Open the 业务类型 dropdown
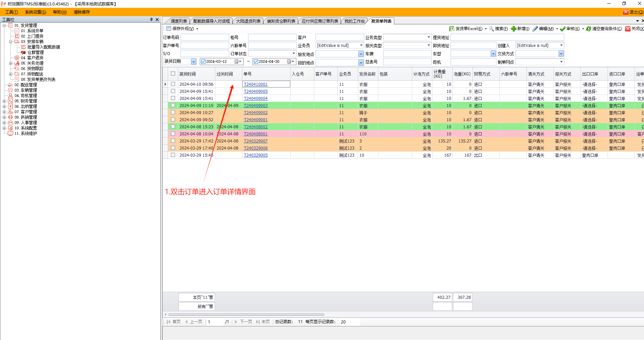Screen dimensions: 644x340 tap(429, 37)
